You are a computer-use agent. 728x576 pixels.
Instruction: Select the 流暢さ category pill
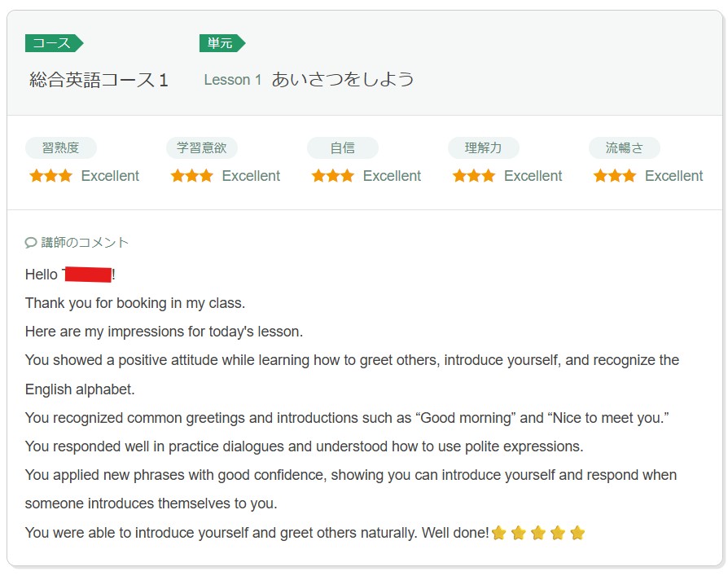coord(624,148)
